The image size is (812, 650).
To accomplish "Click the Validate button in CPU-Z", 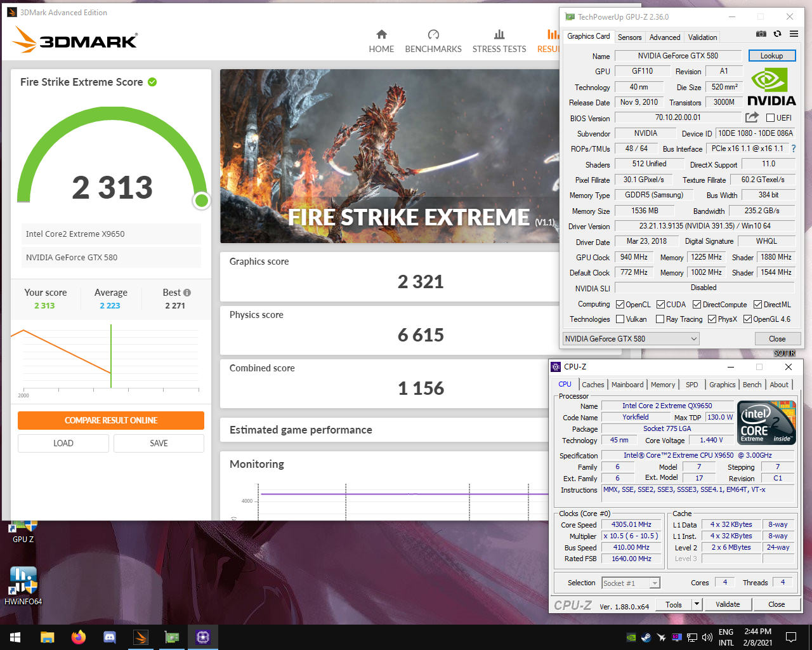I will point(728,604).
